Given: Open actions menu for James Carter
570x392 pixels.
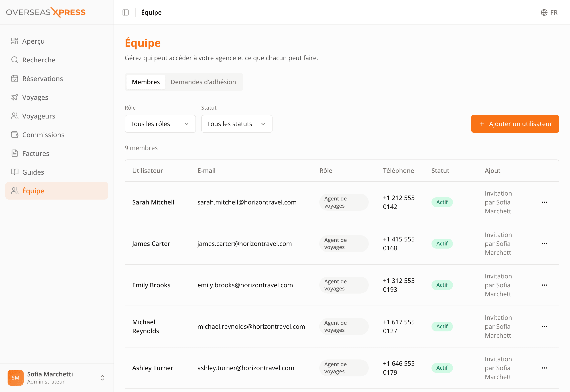Looking at the screenshot, I should click(544, 244).
